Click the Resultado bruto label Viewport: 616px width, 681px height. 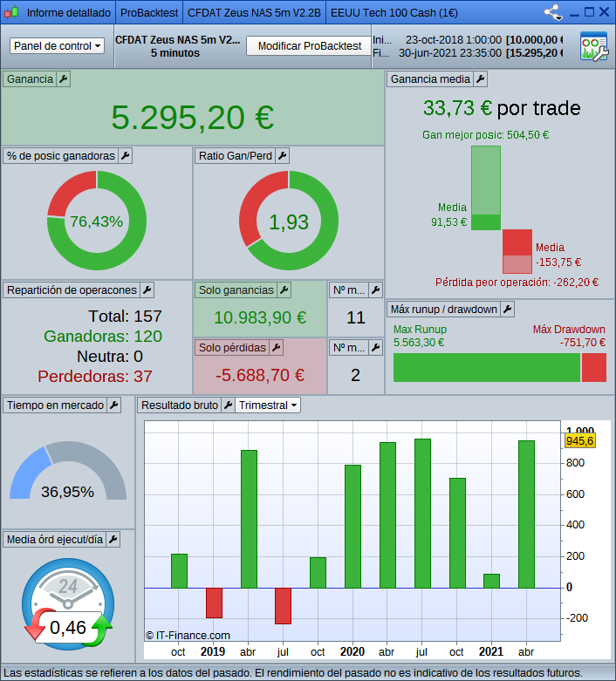180,405
